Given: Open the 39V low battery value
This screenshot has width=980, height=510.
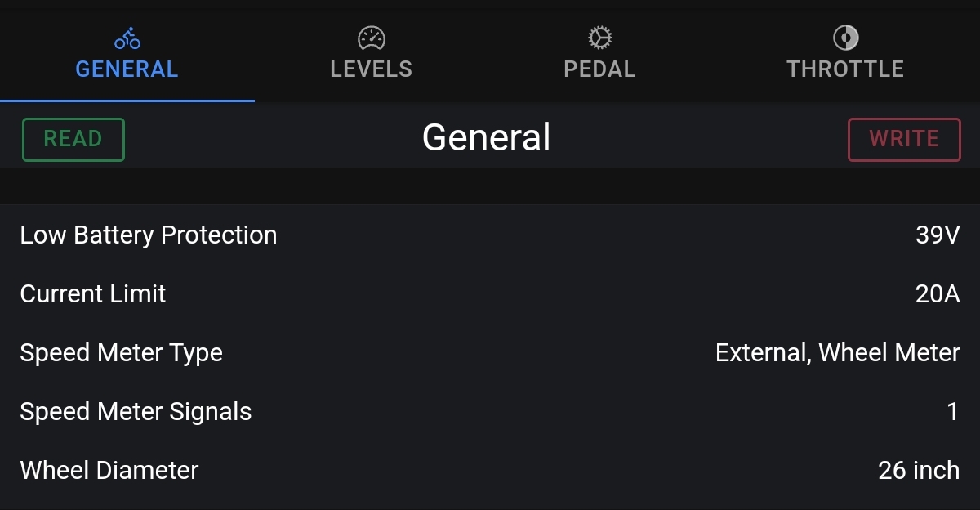Looking at the screenshot, I should (938, 235).
